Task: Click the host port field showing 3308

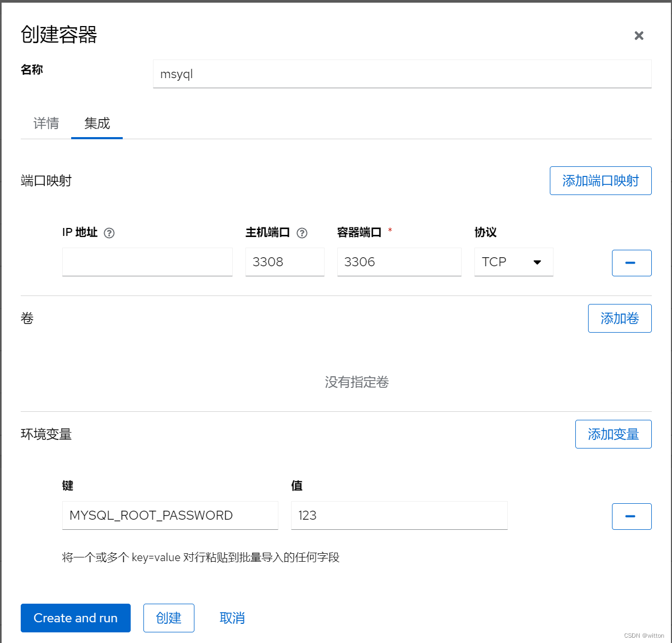Action: click(285, 262)
